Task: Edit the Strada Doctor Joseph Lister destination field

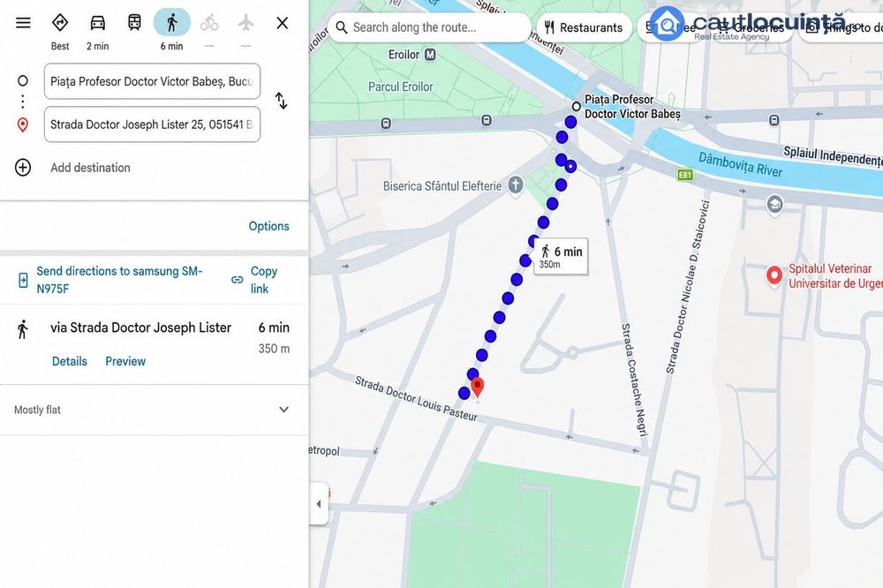Action: click(152, 124)
